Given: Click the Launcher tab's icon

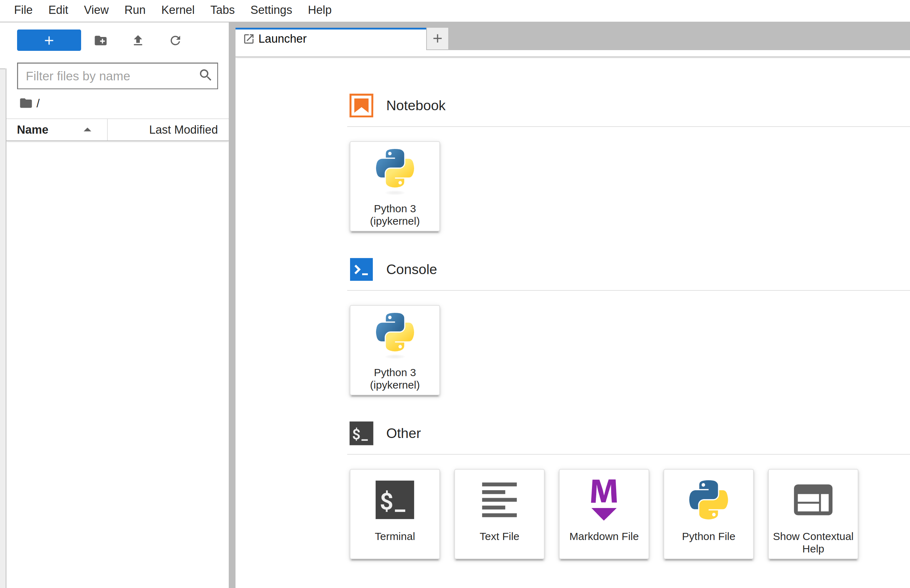Looking at the screenshot, I should click(x=249, y=39).
